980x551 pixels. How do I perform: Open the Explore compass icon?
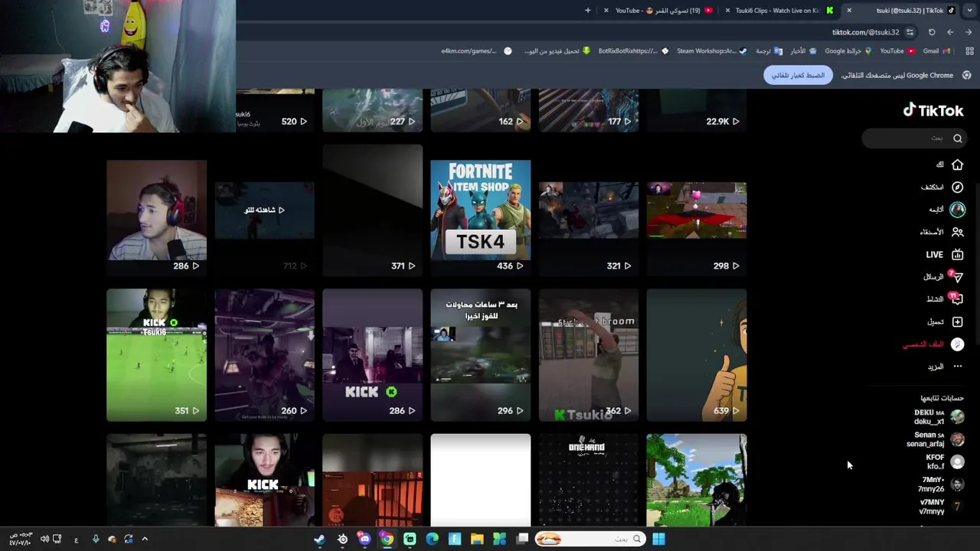point(957,187)
